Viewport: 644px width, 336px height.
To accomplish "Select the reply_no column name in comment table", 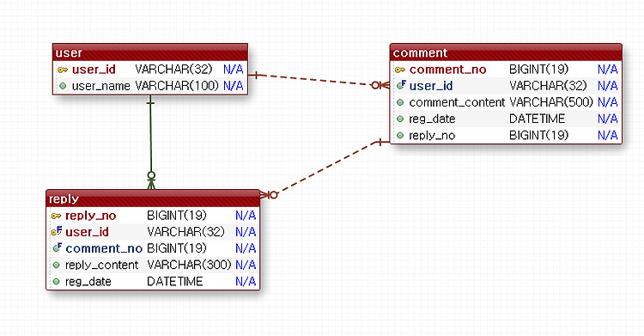I will coord(432,136).
